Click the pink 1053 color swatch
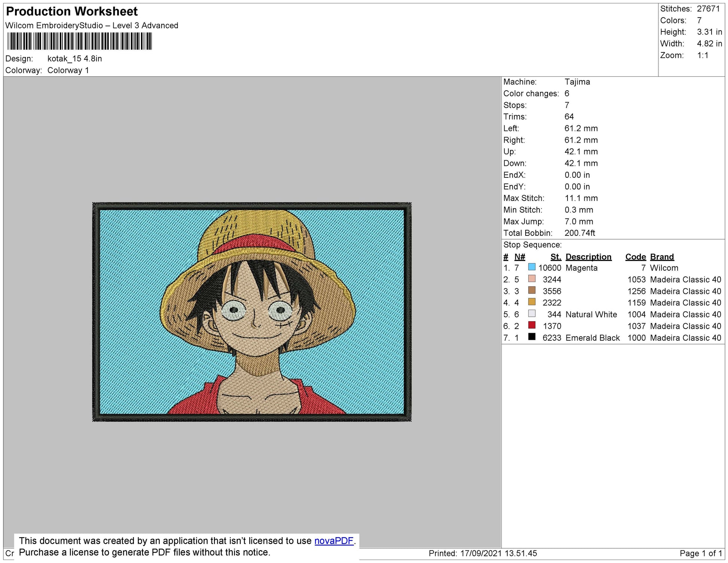Viewport: 728px width, 563px height. click(532, 279)
